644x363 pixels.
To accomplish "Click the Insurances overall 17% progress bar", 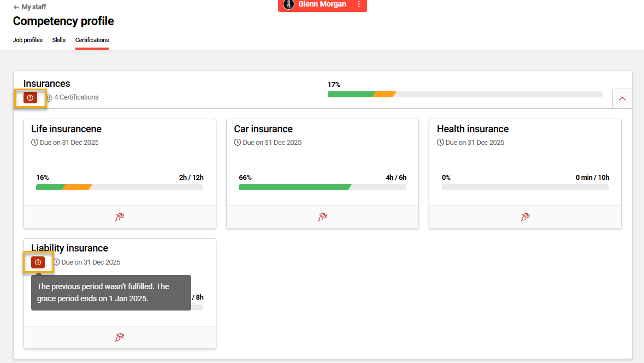I will pos(464,94).
